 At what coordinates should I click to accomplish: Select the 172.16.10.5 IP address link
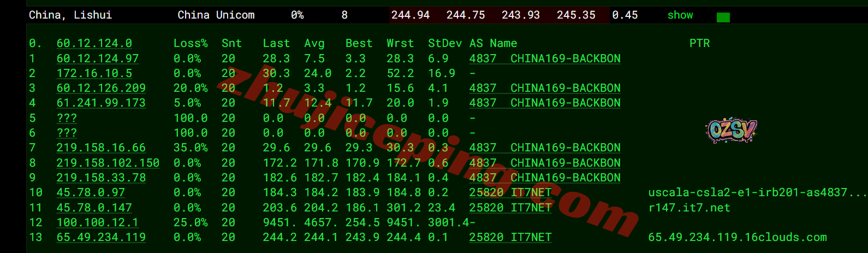click(94, 73)
